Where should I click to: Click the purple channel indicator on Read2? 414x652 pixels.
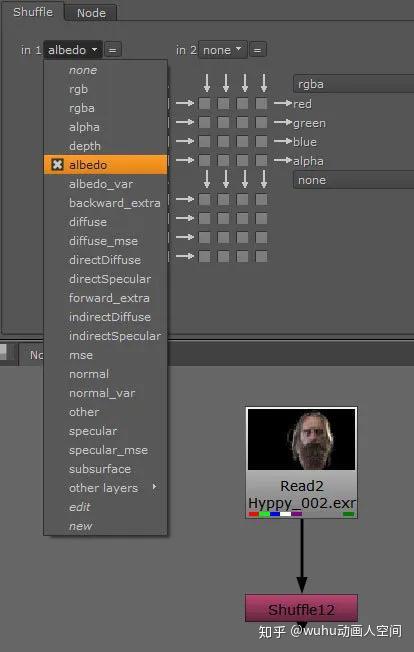[x=296, y=514]
